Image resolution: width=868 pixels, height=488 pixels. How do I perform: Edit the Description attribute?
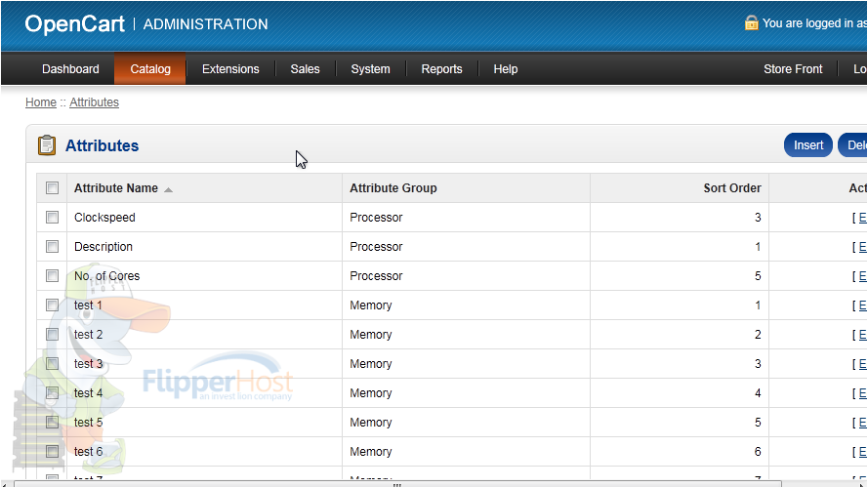point(862,247)
